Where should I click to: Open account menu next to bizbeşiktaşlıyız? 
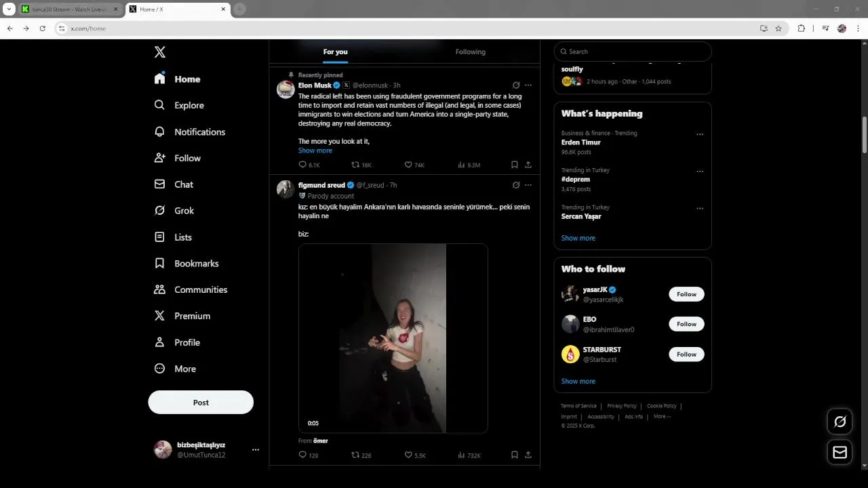[x=256, y=449]
